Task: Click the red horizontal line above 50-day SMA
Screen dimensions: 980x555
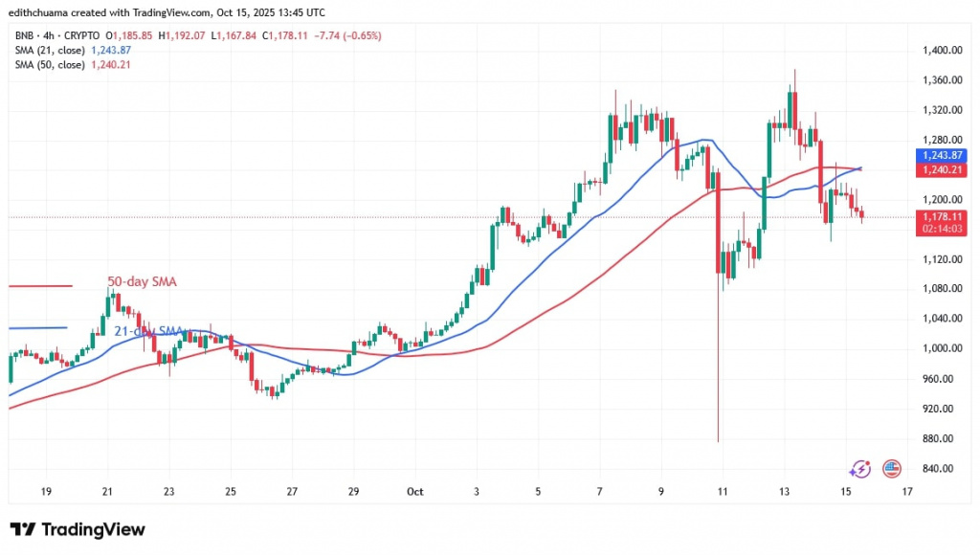Action: point(40,285)
